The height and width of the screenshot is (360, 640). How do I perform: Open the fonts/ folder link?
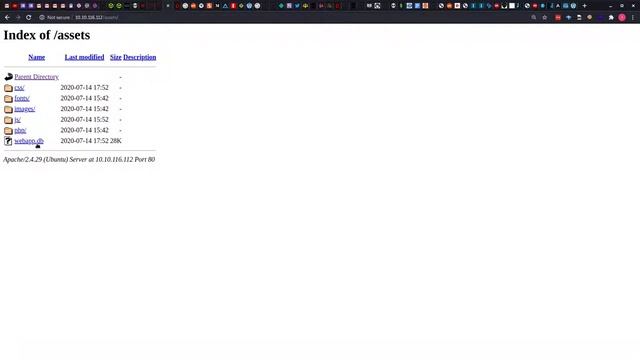[22, 98]
